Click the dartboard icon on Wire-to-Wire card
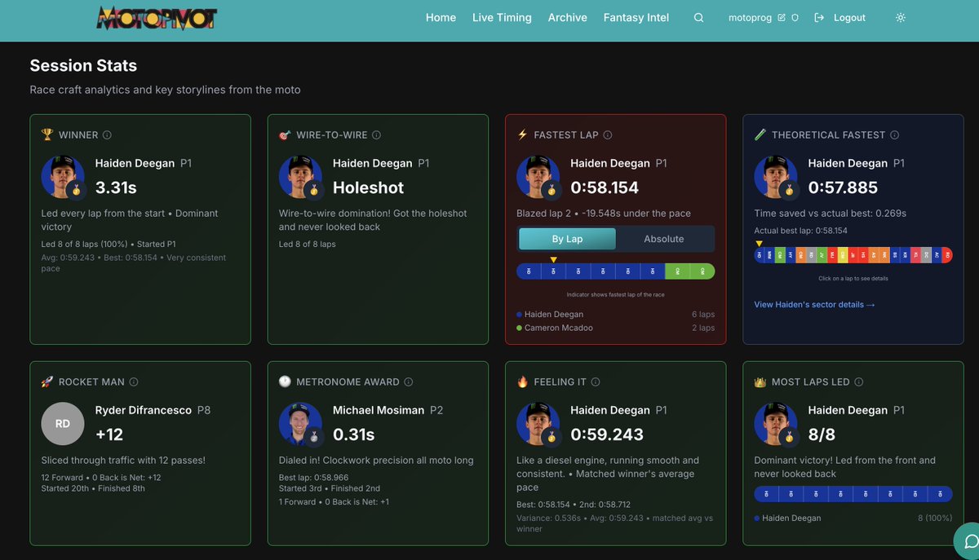Screen dimensions: 979x560 [x=285, y=134]
